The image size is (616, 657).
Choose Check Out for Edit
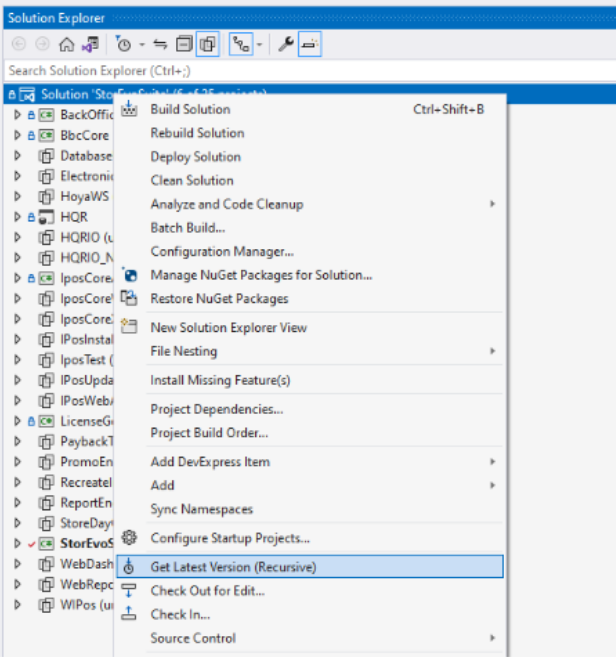(x=310, y=591)
